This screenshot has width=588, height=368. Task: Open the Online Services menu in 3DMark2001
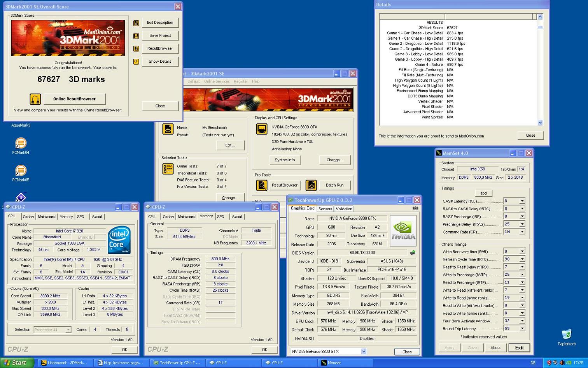click(x=217, y=81)
